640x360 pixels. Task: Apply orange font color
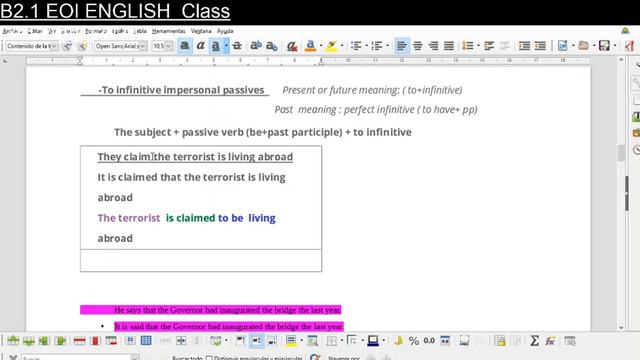(x=311, y=46)
